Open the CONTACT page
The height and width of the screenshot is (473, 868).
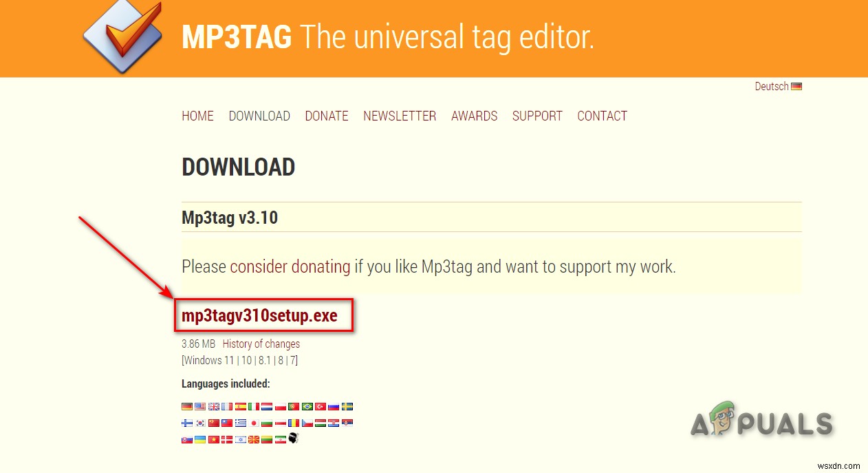click(603, 116)
